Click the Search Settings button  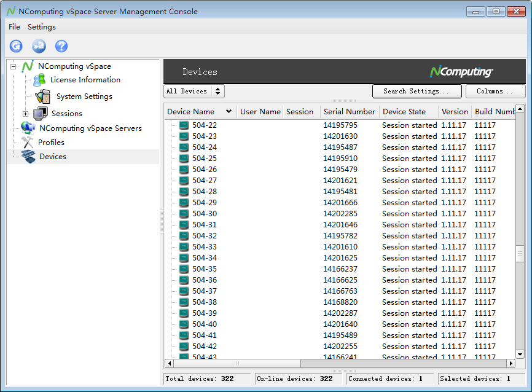click(x=417, y=92)
